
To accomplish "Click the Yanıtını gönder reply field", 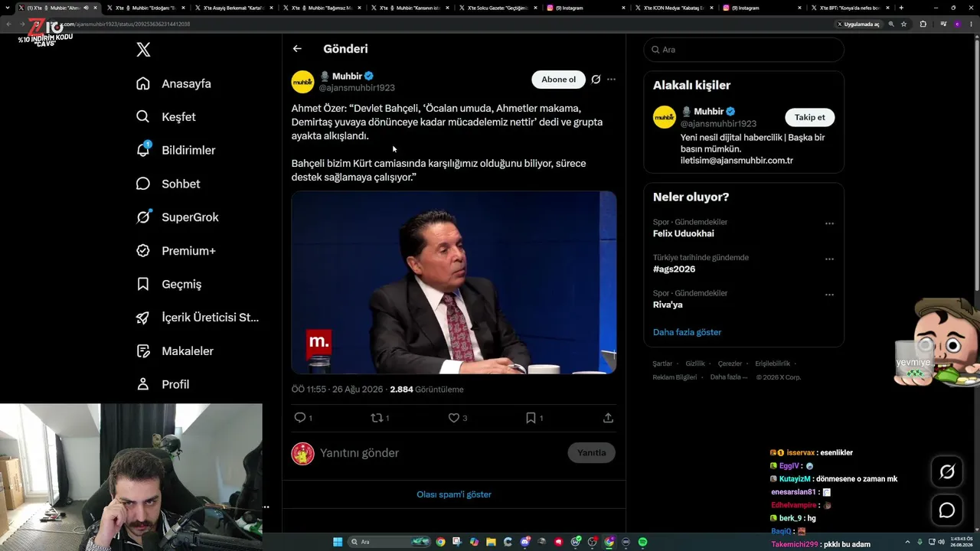I will point(440,453).
